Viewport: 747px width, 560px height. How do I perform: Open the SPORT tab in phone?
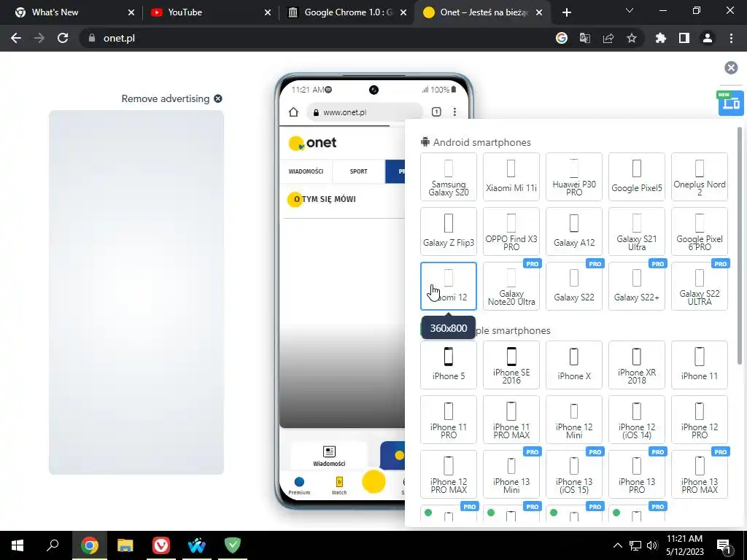click(x=359, y=171)
